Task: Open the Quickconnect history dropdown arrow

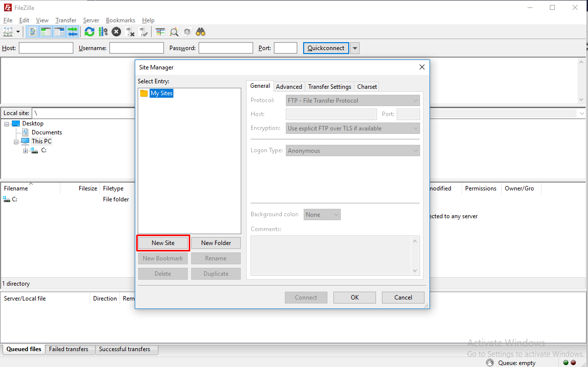Action: 355,48
